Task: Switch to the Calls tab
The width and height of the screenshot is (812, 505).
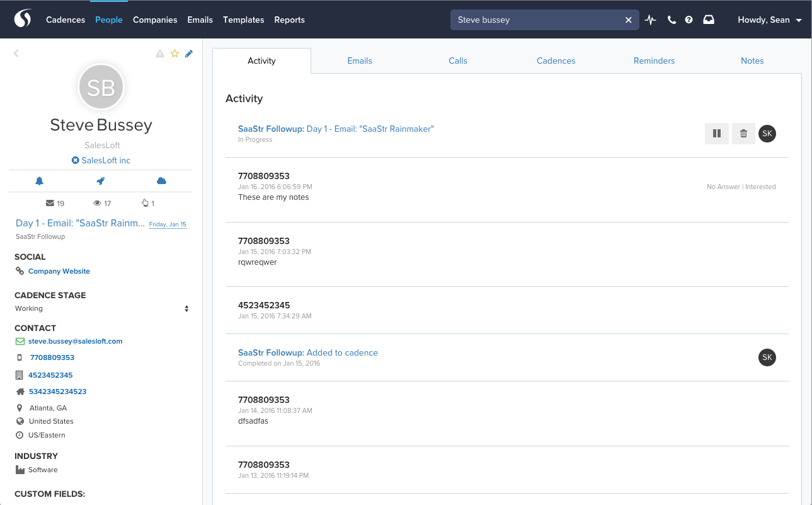Action: [x=458, y=61]
